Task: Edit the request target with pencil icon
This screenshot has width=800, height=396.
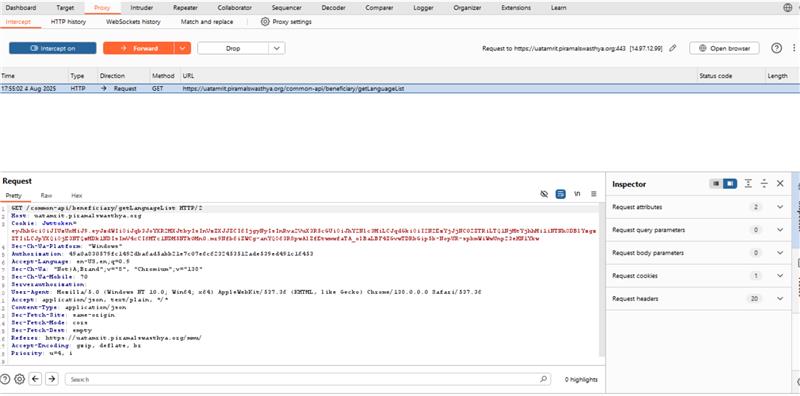Action: tap(672, 48)
